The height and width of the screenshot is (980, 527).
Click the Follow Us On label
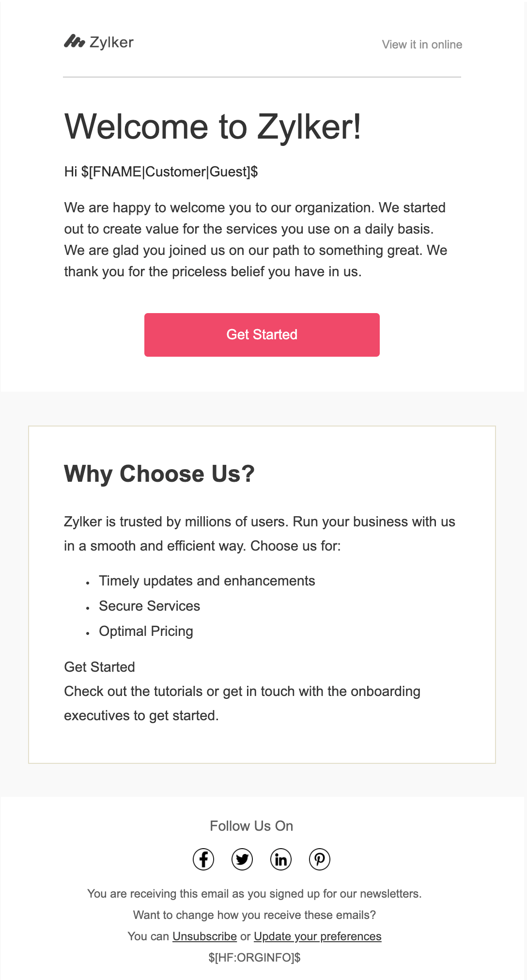click(x=251, y=826)
